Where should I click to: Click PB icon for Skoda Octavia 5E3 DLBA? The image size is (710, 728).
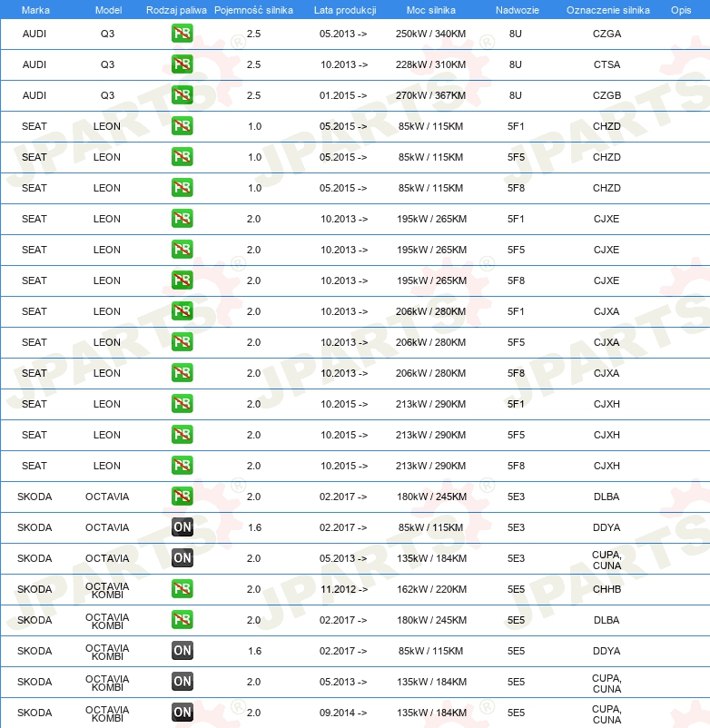click(182, 497)
